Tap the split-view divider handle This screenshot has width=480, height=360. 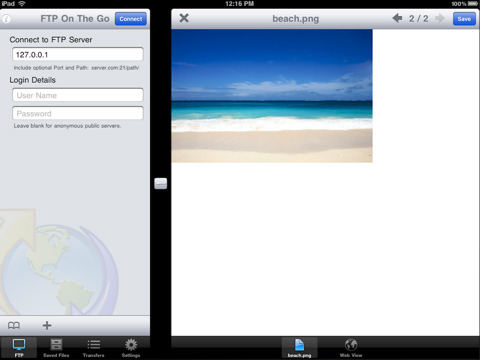point(161,183)
